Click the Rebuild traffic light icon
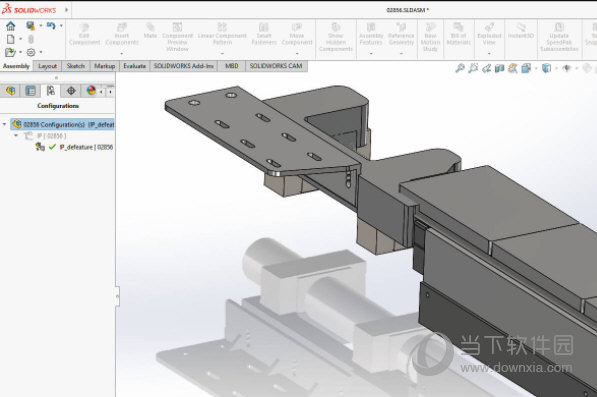Screen dimensions: 597x397 pos(31,39)
